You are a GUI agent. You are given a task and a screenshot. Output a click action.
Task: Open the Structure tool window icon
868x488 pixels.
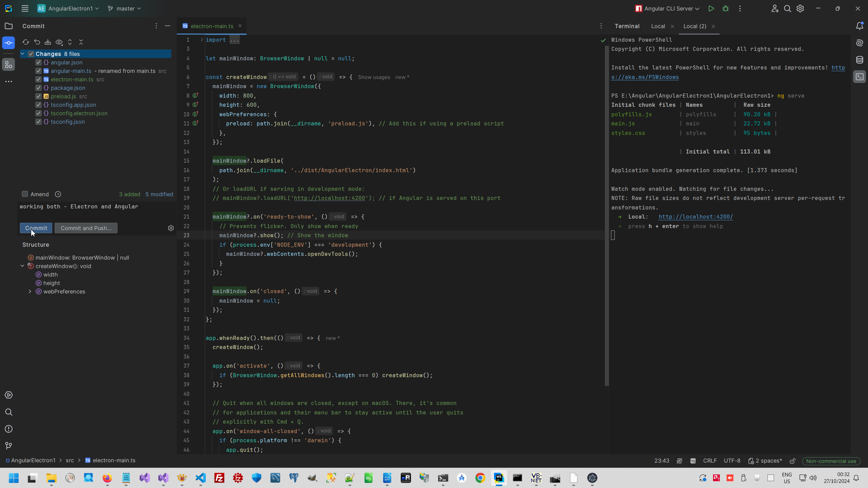pyautogui.click(x=8, y=64)
